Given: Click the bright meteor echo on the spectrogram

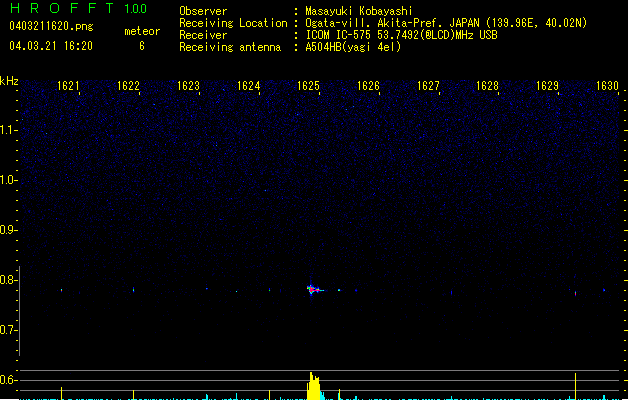Looking at the screenshot, I should 312,289.
